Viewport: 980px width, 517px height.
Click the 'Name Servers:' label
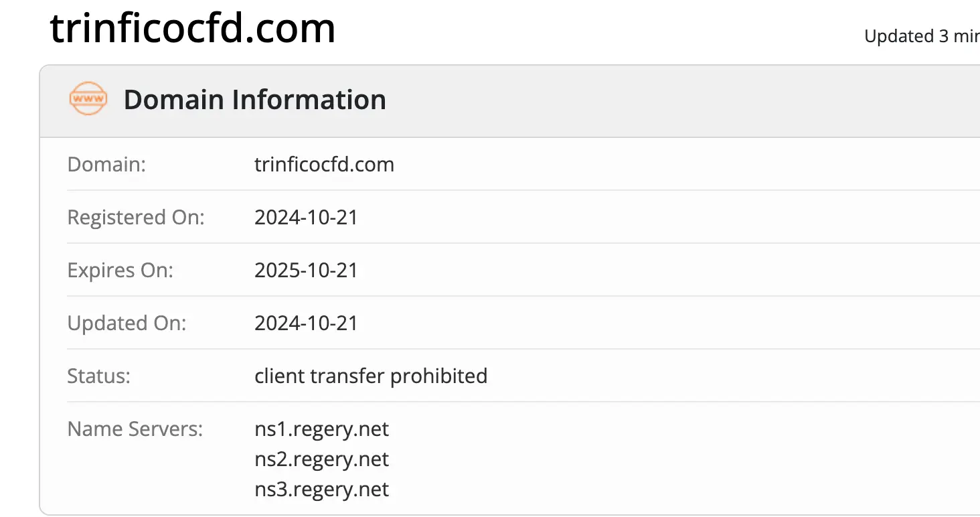[x=135, y=429]
